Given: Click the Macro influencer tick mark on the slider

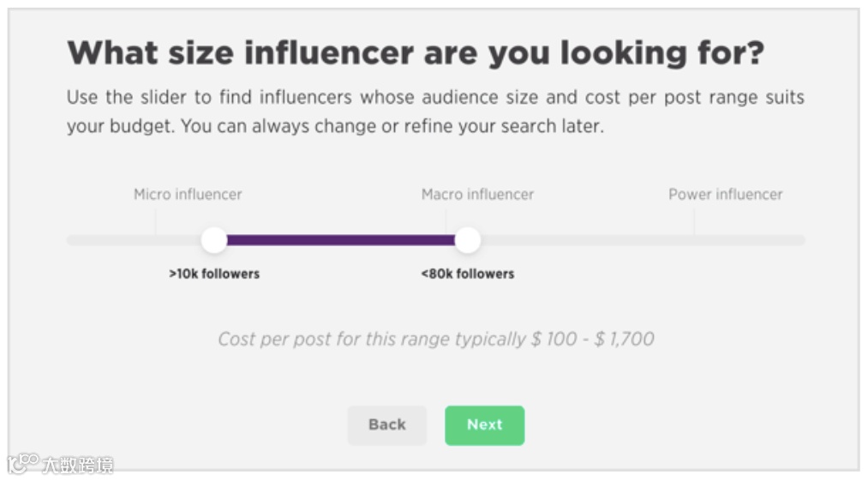Looking at the screenshot, I should tap(446, 223).
